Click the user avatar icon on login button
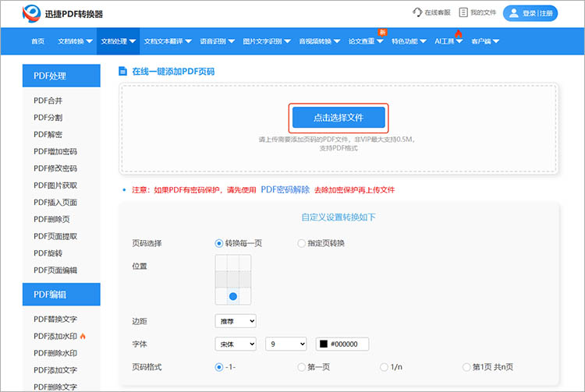The width and height of the screenshot is (585, 392). point(514,13)
